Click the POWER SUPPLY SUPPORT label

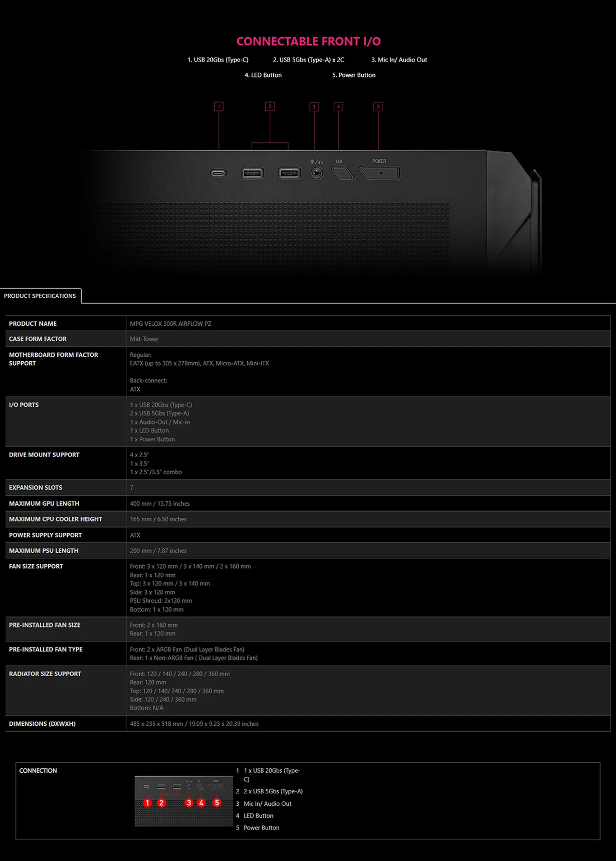click(45, 535)
